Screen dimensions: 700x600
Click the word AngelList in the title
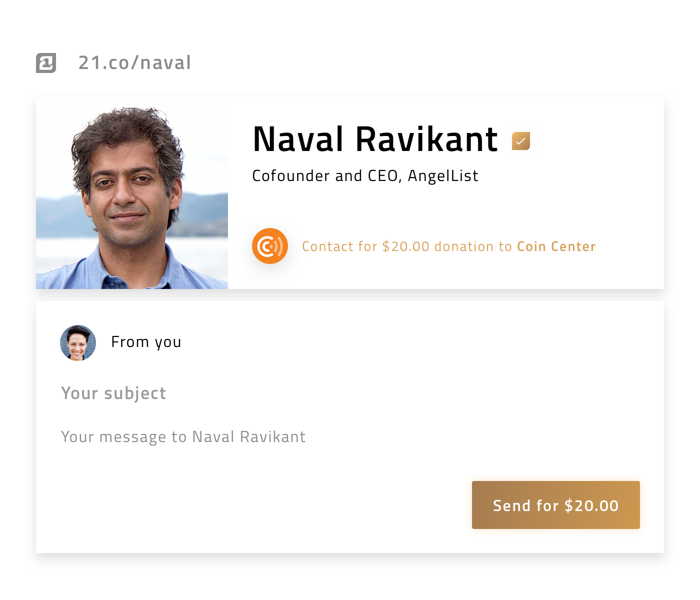pos(443,176)
